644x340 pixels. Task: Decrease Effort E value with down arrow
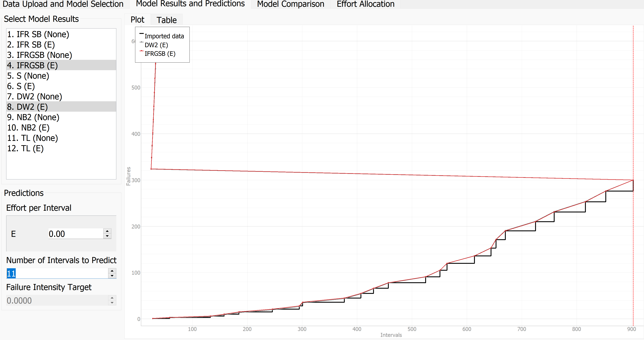pos(107,236)
